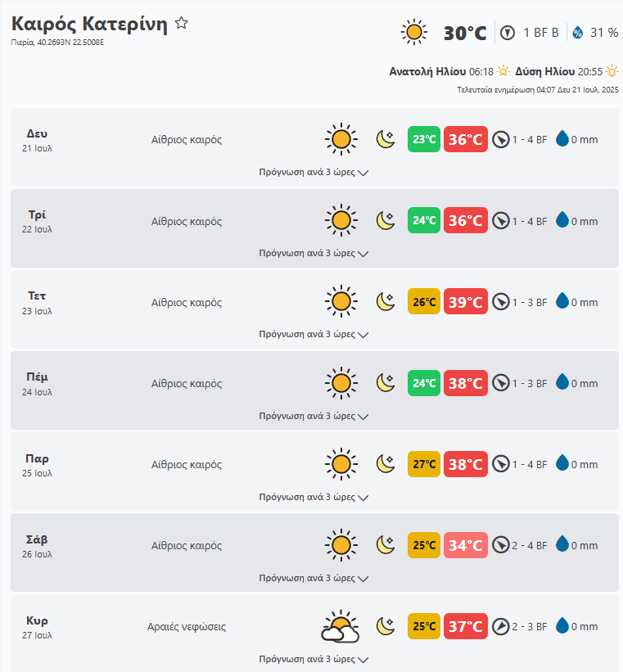
Task: Click the Καιρός Κατερίνη page title
Action: click(x=89, y=24)
